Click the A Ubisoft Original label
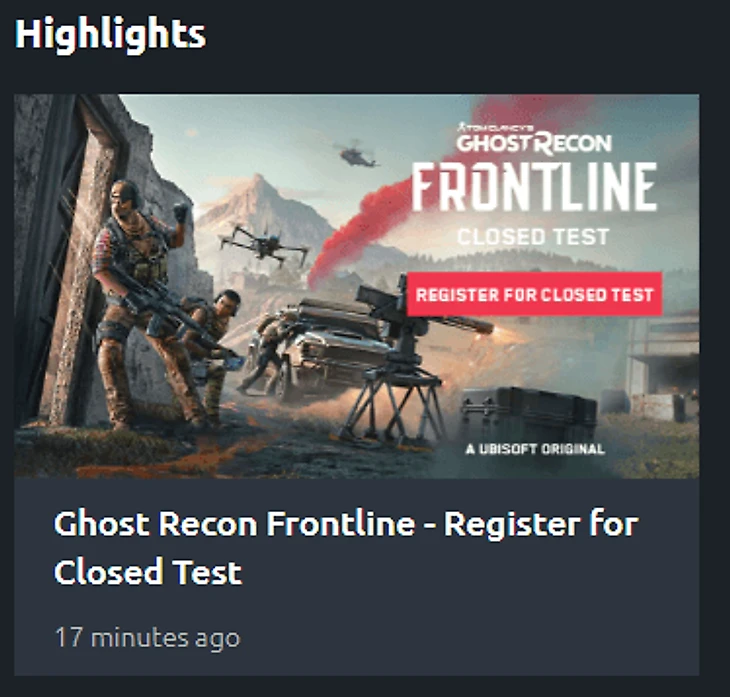The height and width of the screenshot is (697, 730). (x=535, y=449)
